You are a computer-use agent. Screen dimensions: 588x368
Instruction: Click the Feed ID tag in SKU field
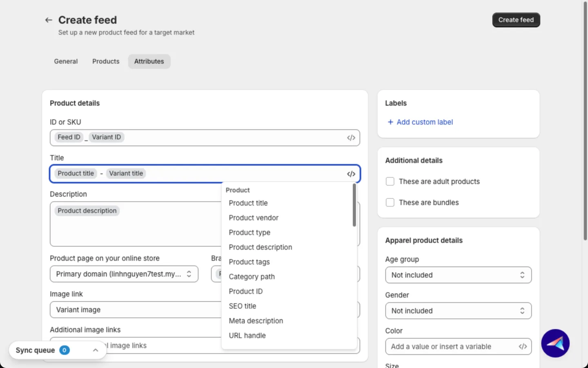click(x=69, y=137)
